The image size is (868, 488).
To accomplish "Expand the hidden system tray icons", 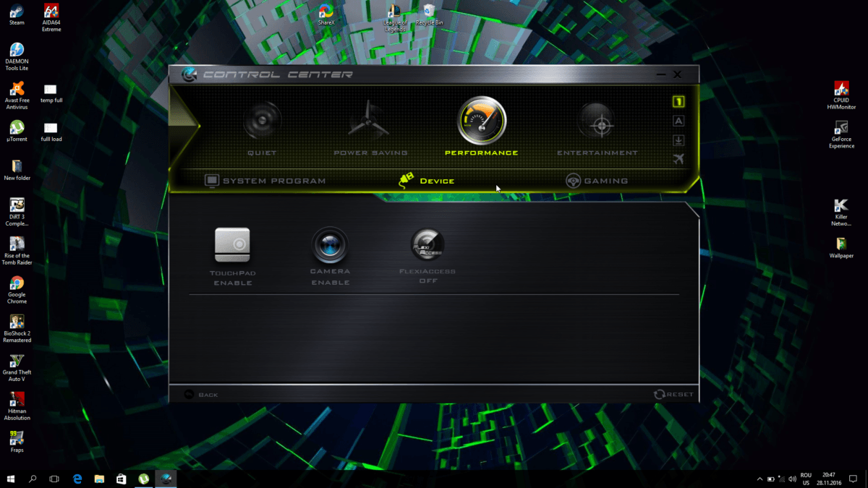I will coord(759,479).
